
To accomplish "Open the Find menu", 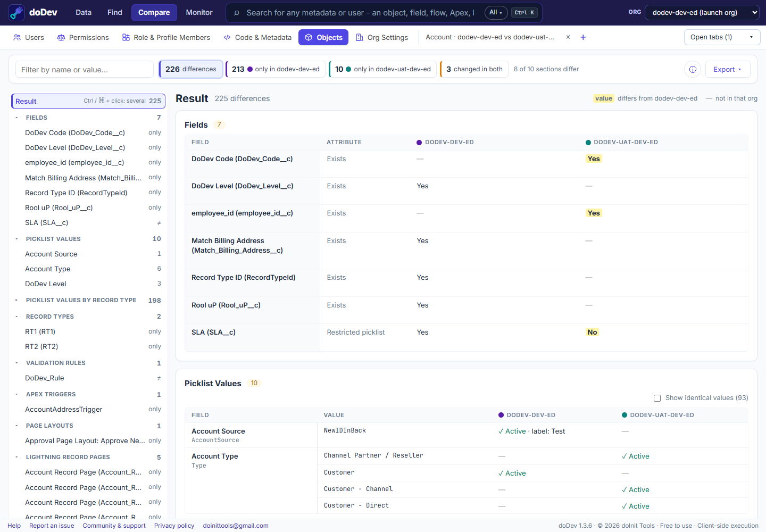I will click(115, 13).
